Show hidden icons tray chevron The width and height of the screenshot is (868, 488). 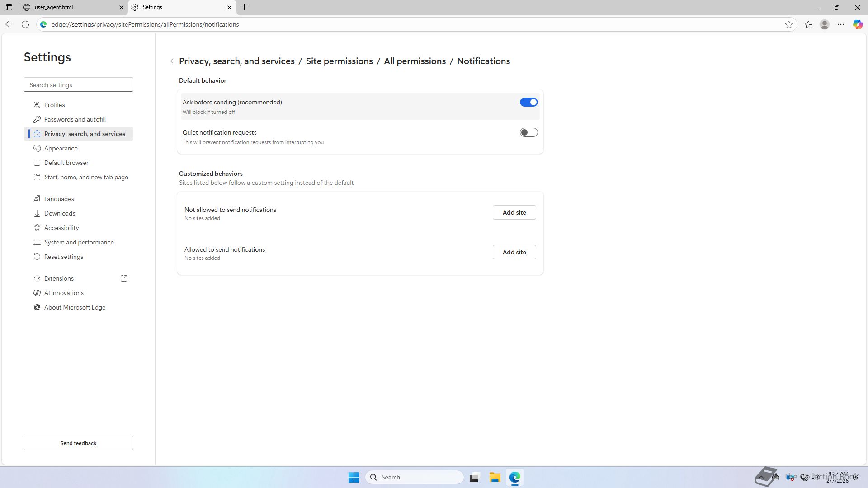tap(761, 477)
